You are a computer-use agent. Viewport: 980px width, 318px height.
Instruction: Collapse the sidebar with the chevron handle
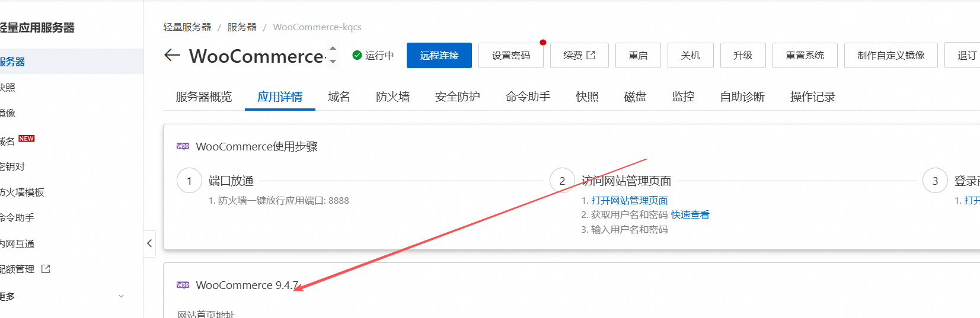tap(149, 243)
